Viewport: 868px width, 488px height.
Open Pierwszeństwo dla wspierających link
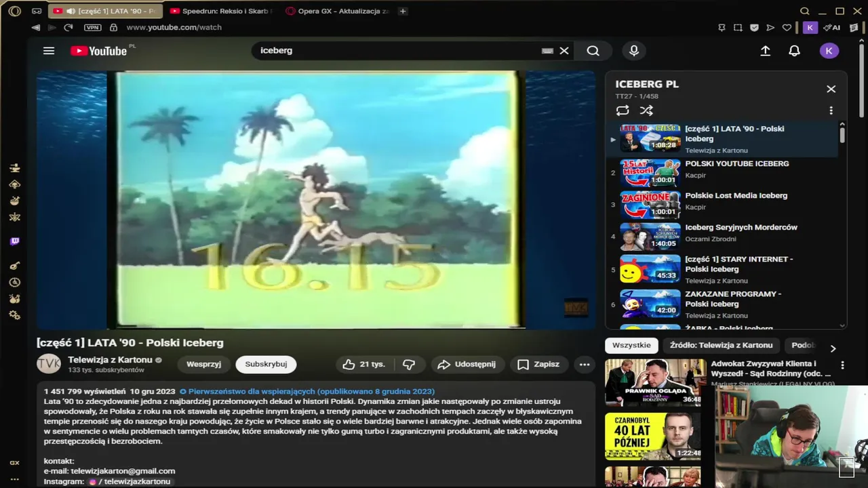click(x=311, y=391)
